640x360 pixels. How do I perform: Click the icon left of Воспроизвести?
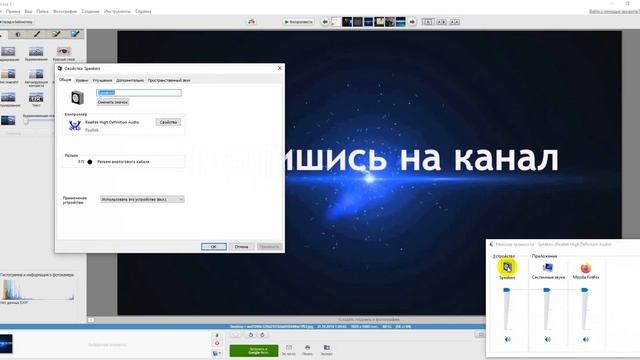pos(251,22)
